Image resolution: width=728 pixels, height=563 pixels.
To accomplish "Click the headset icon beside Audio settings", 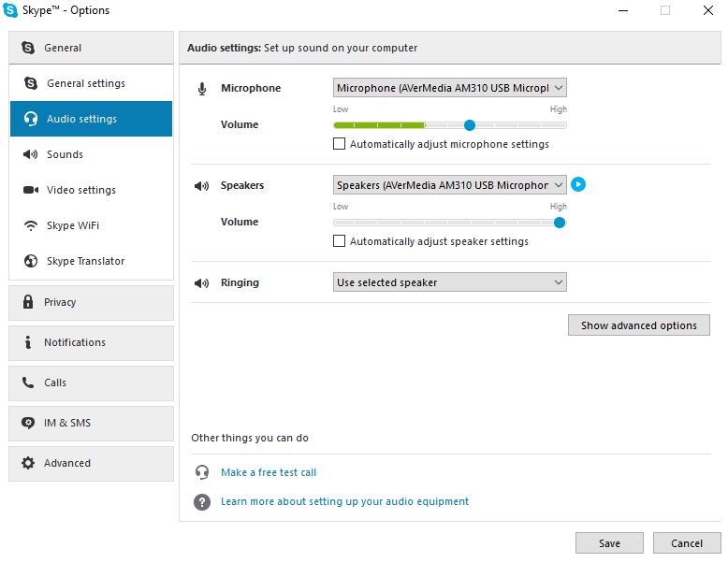I will [31, 119].
